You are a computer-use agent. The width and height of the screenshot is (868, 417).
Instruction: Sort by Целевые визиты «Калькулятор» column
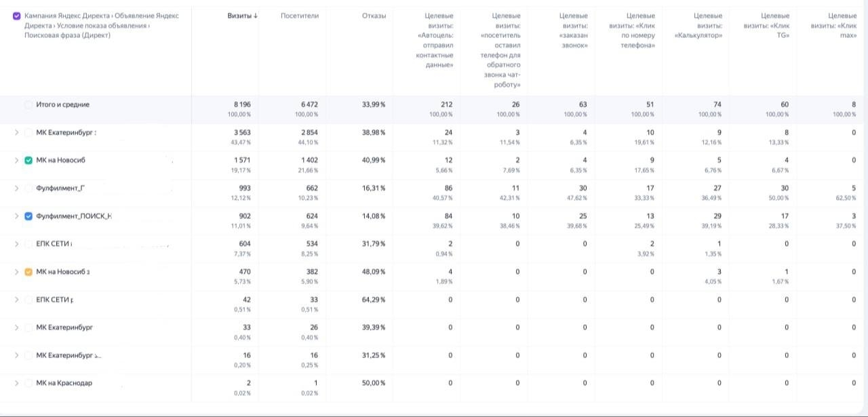(708, 25)
